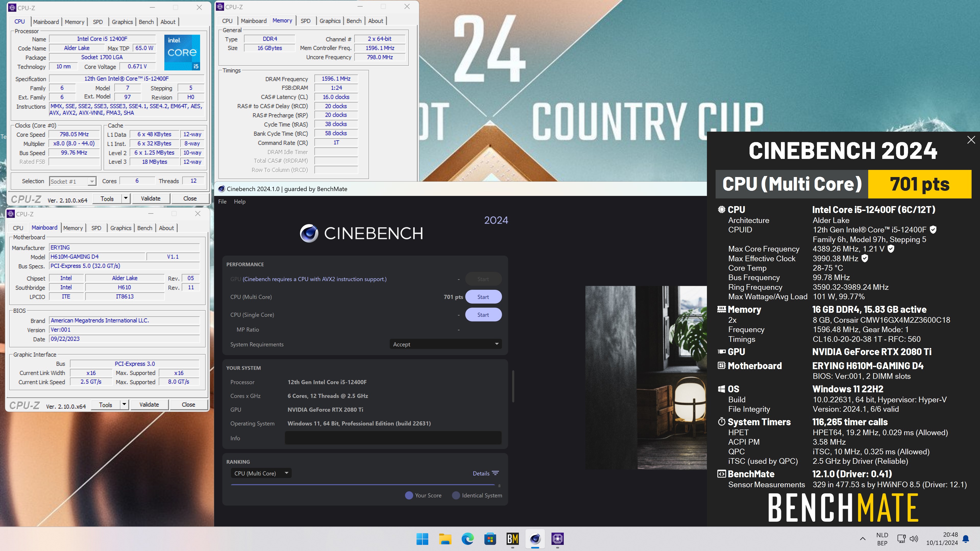Image resolution: width=980 pixels, height=551 pixels.
Task: Click Validate in the CPU window
Action: pyautogui.click(x=151, y=198)
